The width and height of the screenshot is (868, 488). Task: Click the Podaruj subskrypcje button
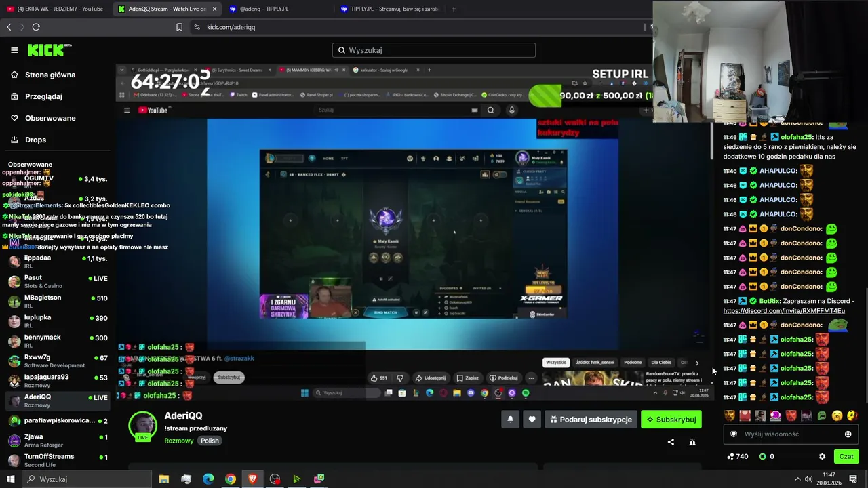click(x=591, y=420)
